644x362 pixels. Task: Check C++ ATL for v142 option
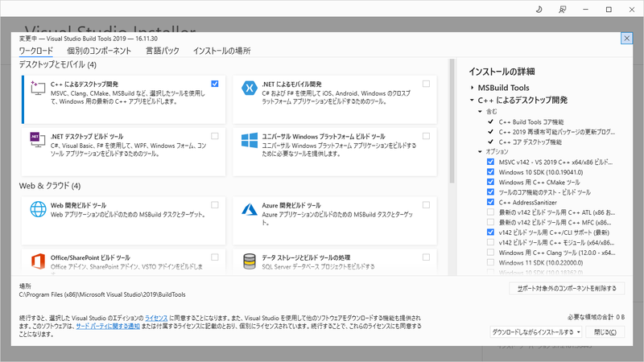[x=490, y=212]
